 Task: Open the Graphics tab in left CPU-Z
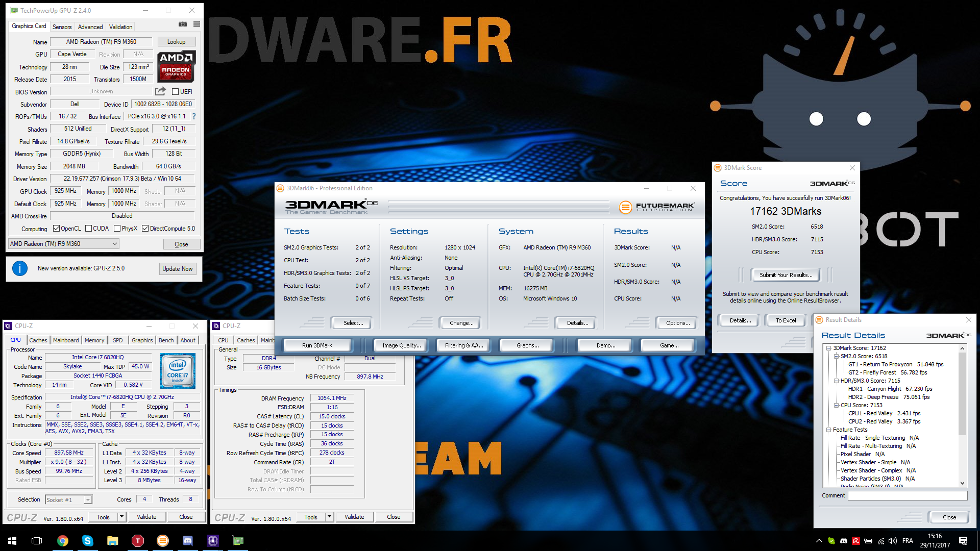click(142, 340)
